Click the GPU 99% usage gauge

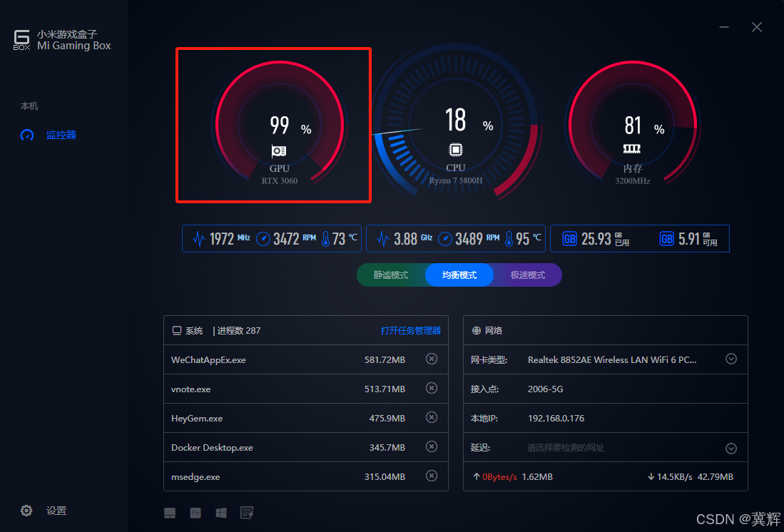coord(280,121)
